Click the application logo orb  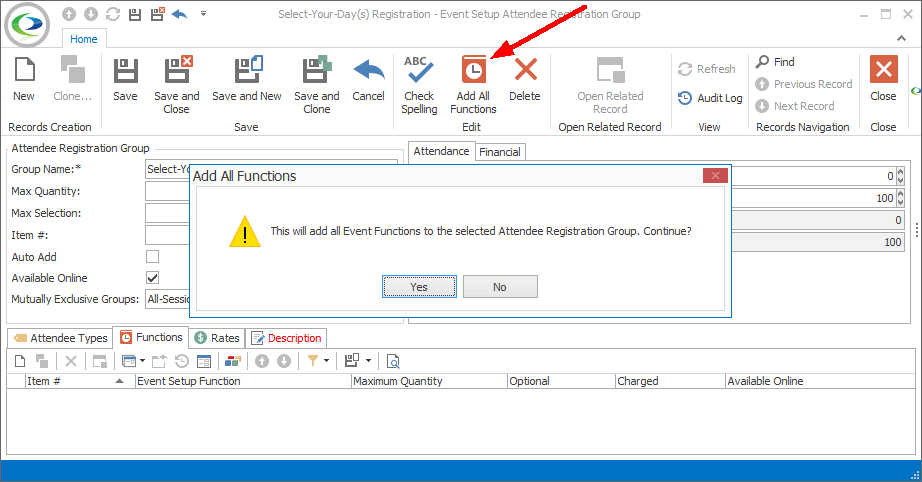click(x=27, y=25)
